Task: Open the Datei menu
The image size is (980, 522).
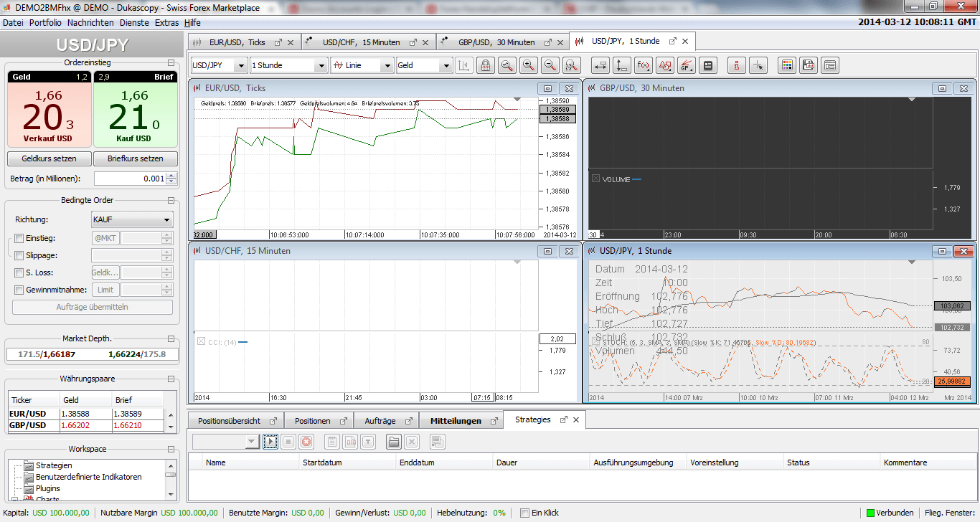Action: pyautogui.click(x=14, y=22)
